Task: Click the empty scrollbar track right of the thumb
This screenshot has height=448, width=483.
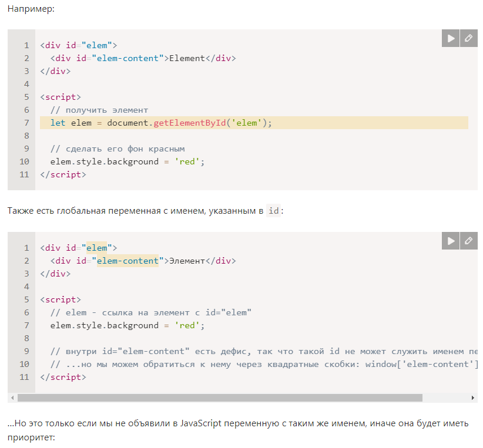Action: (445, 398)
